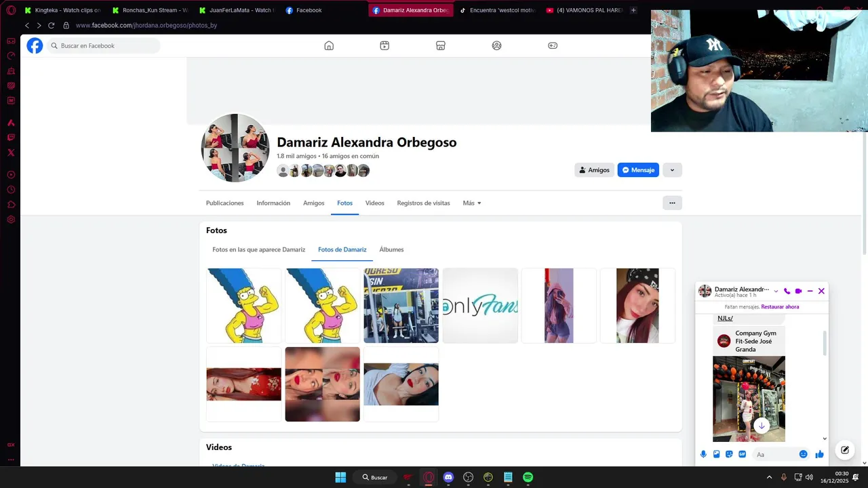868x488 pixels.
Task: Switch to Publicaciones tab
Action: point(224,203)
